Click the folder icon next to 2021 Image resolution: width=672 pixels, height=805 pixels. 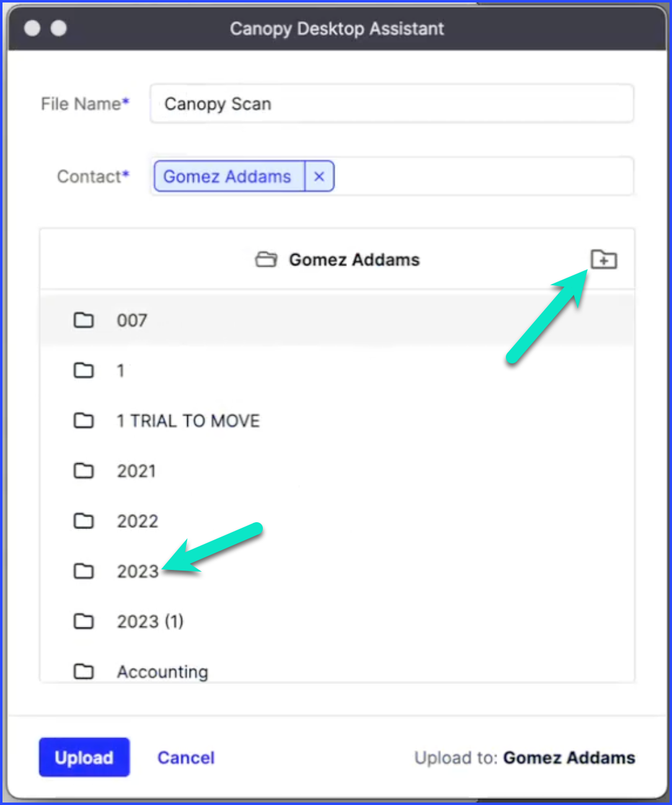tap(84, 471)
